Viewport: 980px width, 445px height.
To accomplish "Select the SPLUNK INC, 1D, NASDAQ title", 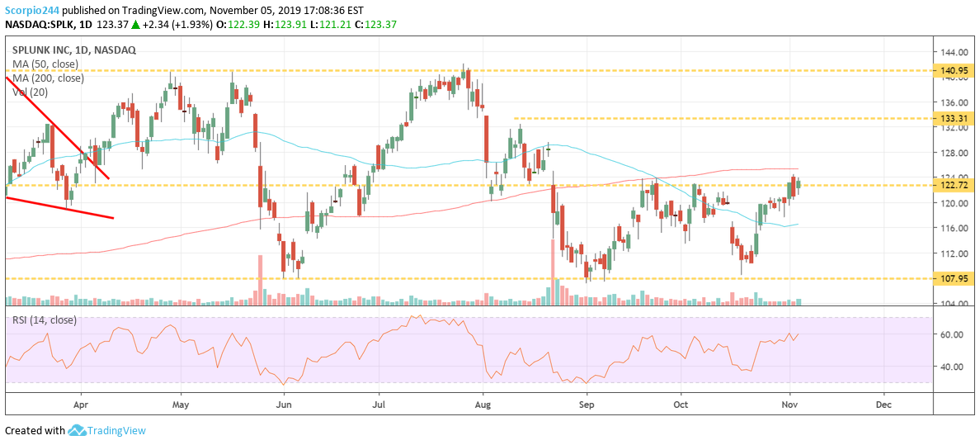I will click(x=73, y=50).
